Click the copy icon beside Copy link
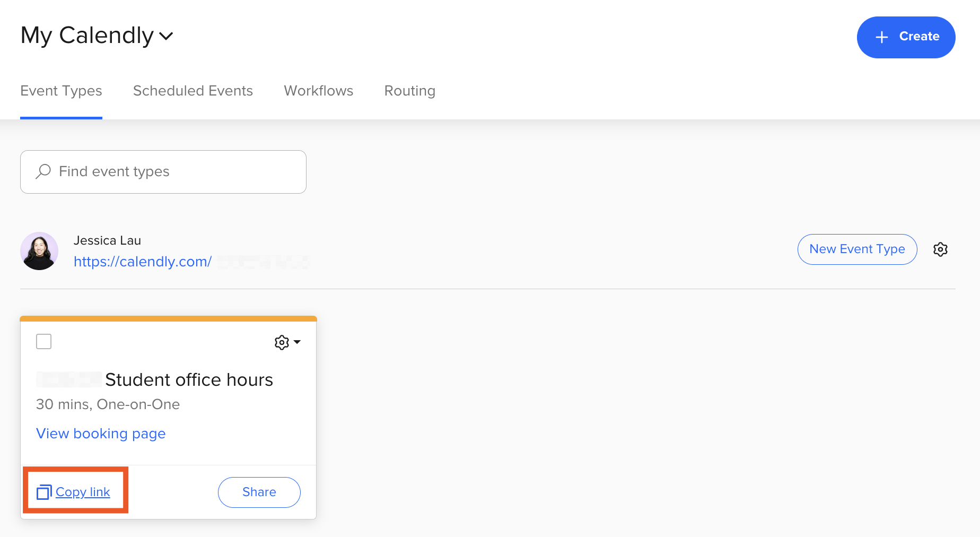The width and height of the screenshot is (980, 537). click(x=44, y=492)
